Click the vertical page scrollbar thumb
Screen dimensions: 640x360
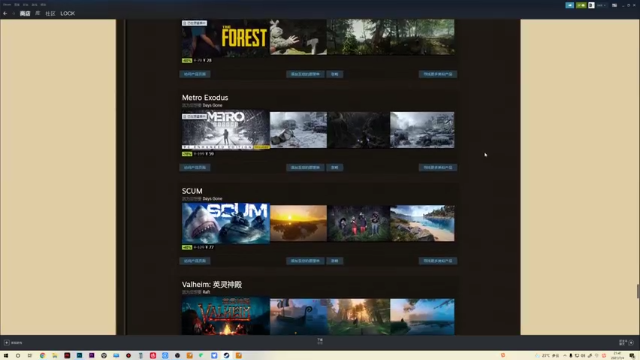[638, 291]
